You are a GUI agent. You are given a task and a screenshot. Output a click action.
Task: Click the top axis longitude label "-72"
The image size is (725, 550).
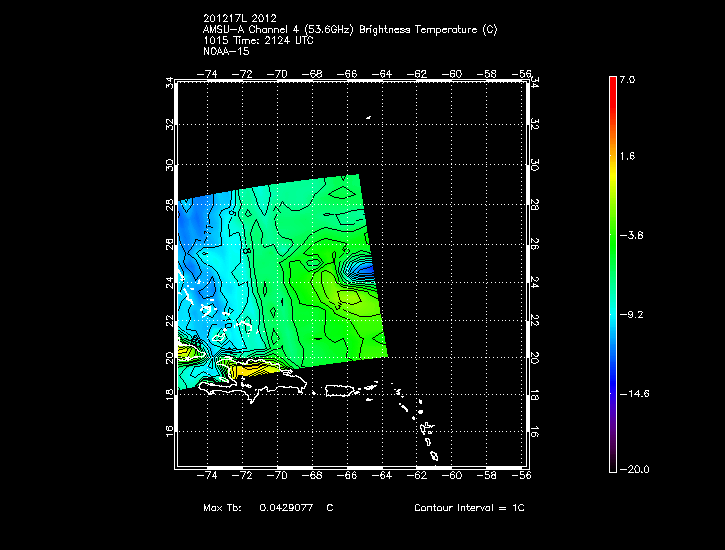(242, 74)
